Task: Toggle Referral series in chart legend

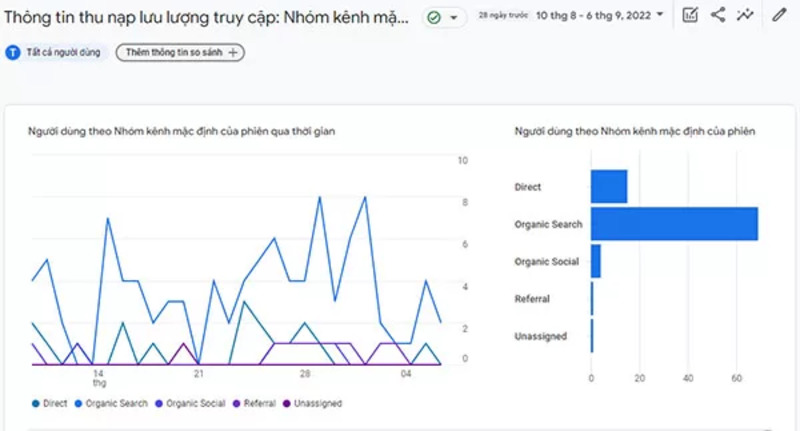Action: pyautogui.click(x=254, y=403)
